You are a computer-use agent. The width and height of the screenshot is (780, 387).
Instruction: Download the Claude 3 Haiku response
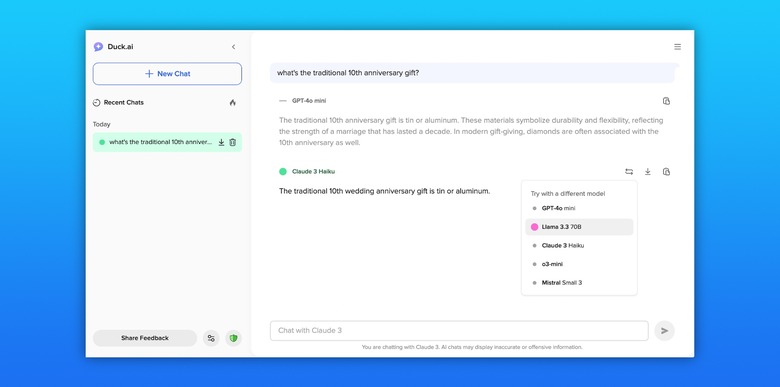(x=648, y=172)
